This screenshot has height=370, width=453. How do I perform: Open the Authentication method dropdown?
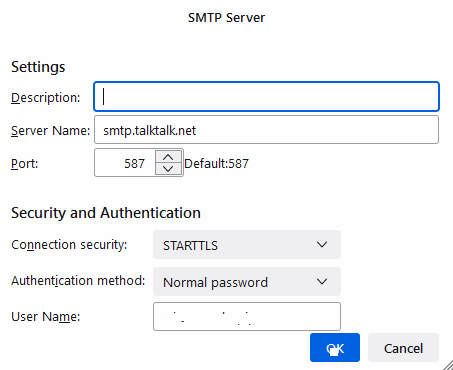[247, 282]
